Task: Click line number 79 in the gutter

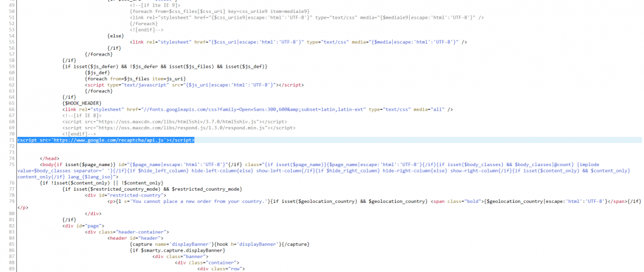Action: (11, 201)
